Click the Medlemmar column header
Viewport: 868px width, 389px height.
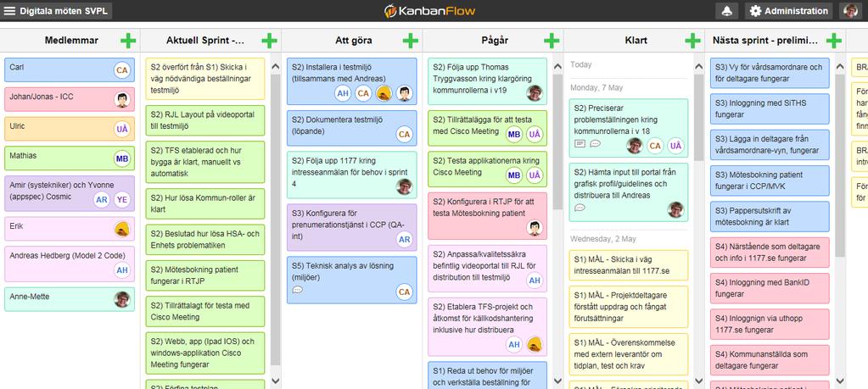tap(71, 41)
